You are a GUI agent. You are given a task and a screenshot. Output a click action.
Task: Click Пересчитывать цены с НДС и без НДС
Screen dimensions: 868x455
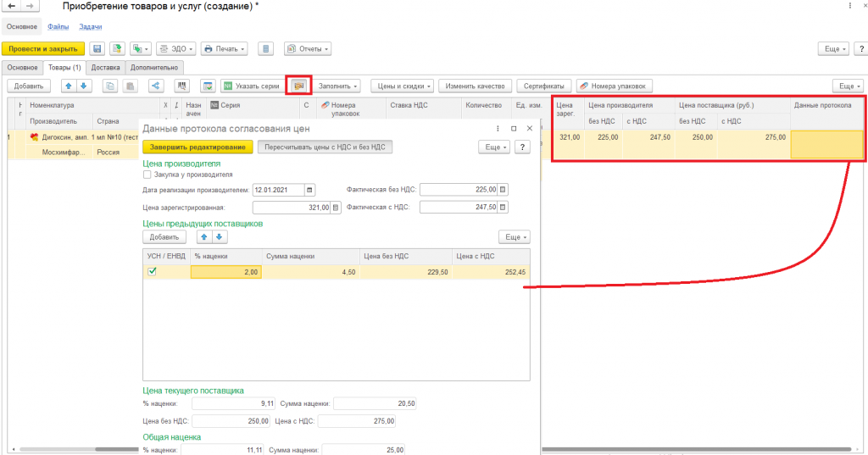[325, 147]
